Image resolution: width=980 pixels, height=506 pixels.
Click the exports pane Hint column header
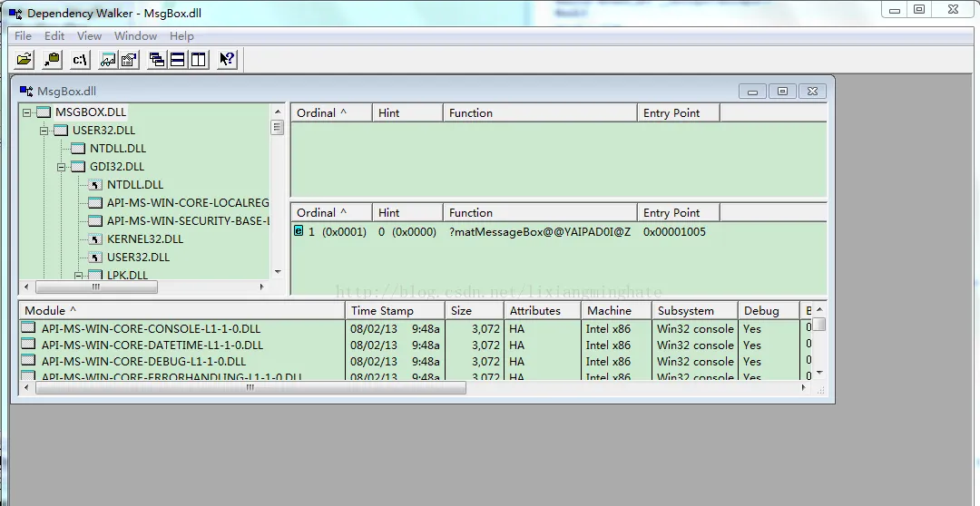[x=407, y=213]
